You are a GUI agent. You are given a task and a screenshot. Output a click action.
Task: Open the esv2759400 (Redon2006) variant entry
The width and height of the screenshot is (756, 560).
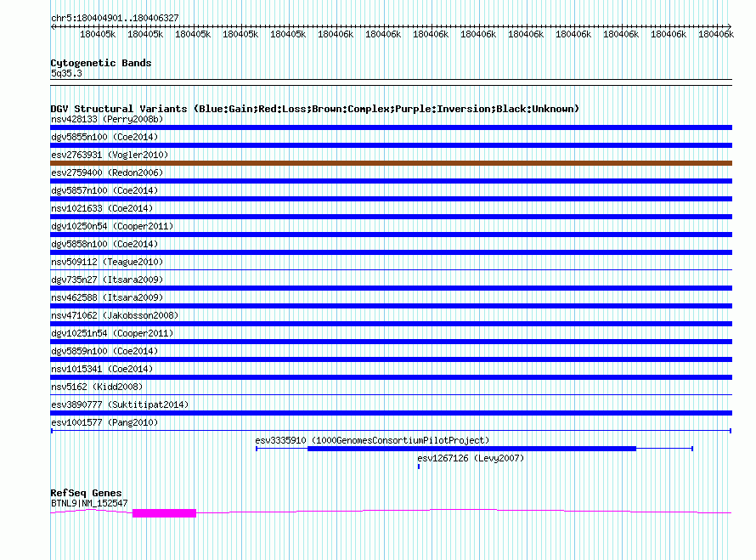(x=95, y=173)
